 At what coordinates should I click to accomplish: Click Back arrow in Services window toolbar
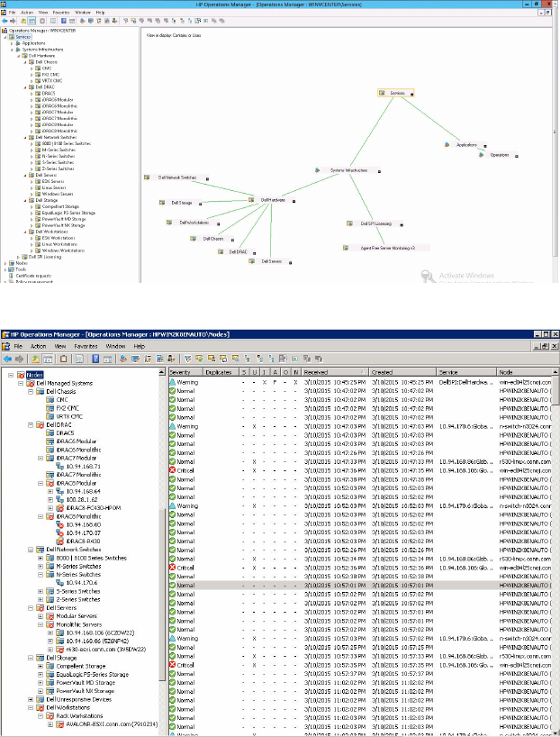5,21
